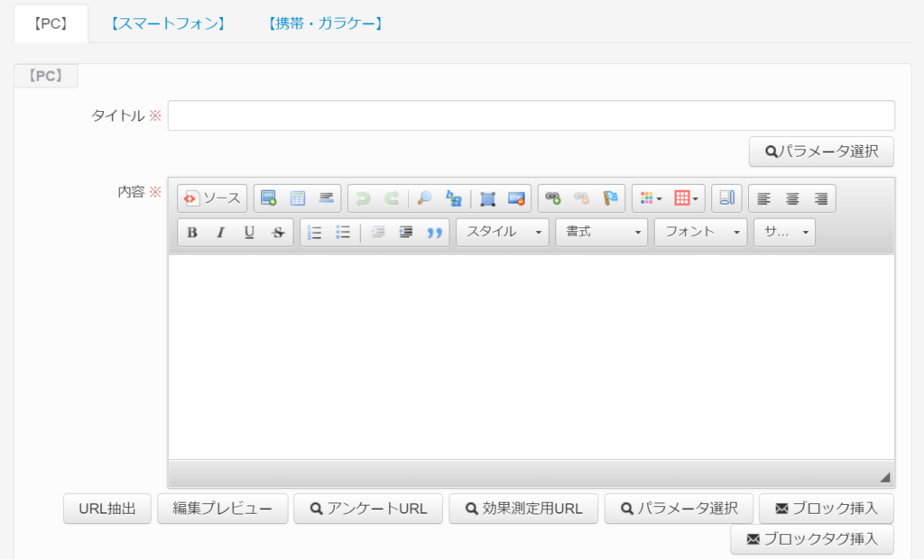Viewport: 924px width, 560px height.
Task: Insert a bulleted list
Action: pyautogui.click(x=343, y=233)
